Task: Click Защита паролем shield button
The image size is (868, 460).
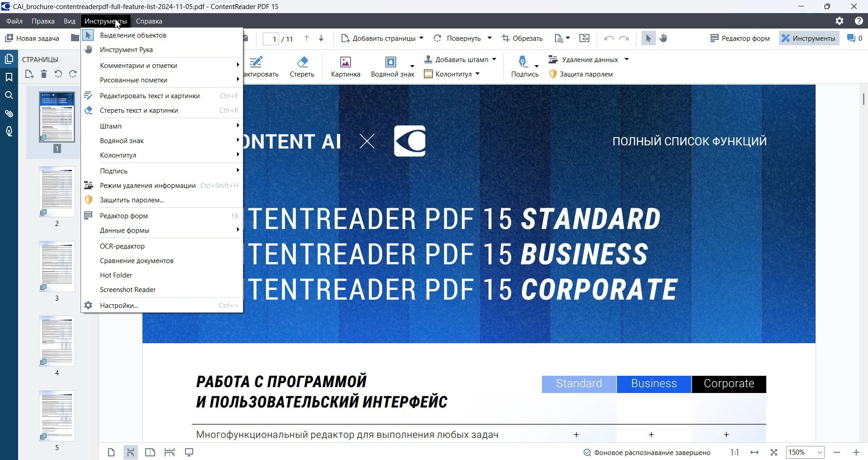Action: (581, 74)
